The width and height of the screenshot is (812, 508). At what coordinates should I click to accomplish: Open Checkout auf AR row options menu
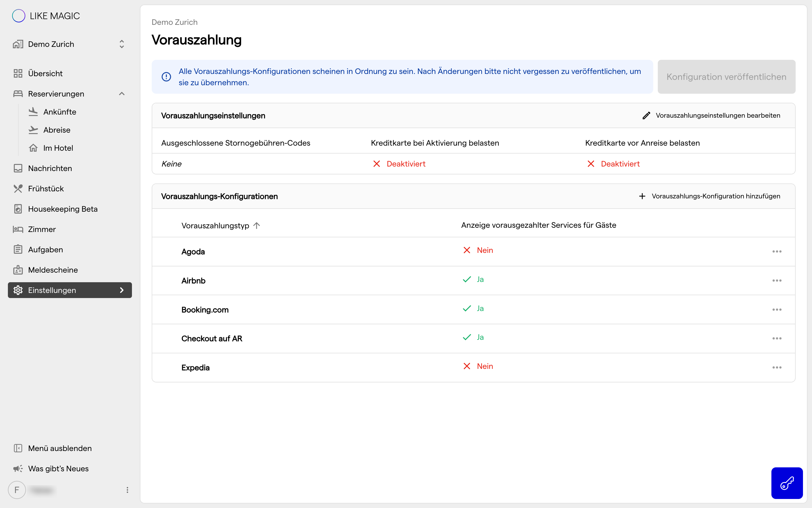coord(777,339)
